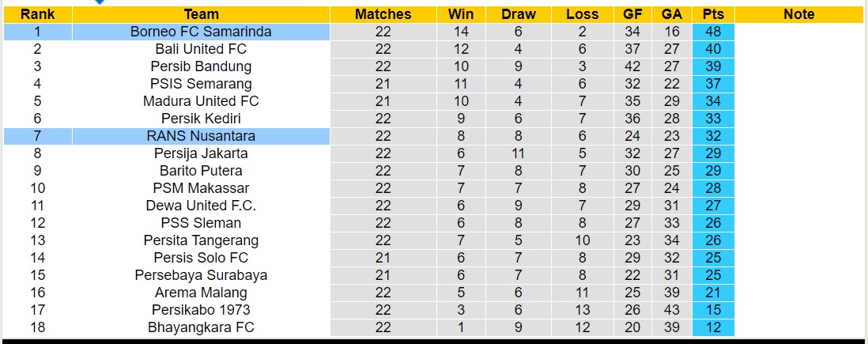Select the Loss column header

pyautogui.click(x=583, y=14)
